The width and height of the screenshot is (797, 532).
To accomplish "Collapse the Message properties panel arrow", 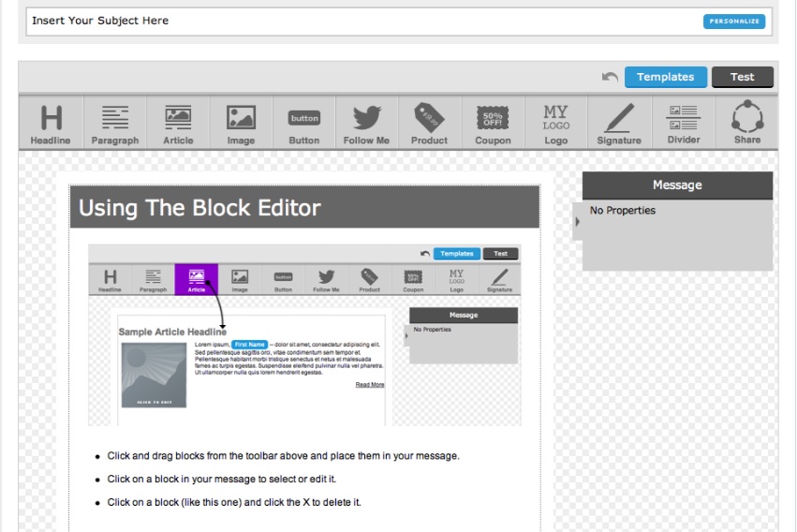I will click(578, 222).
